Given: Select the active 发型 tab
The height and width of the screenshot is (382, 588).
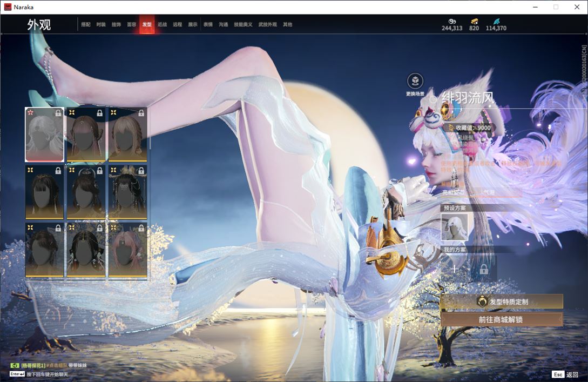Looking at the screenshot, I should tap(147, 24).
